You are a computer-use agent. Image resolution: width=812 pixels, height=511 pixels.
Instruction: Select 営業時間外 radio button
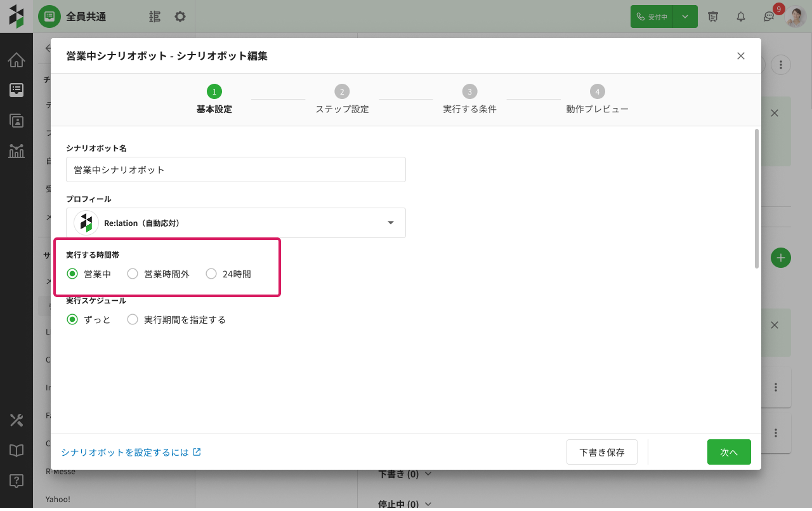pos(133,274)
